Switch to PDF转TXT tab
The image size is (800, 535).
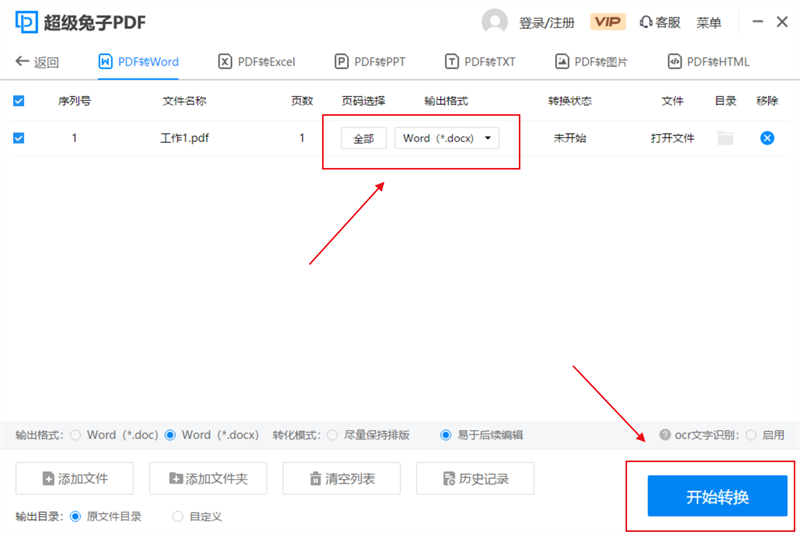coord(480,62)
